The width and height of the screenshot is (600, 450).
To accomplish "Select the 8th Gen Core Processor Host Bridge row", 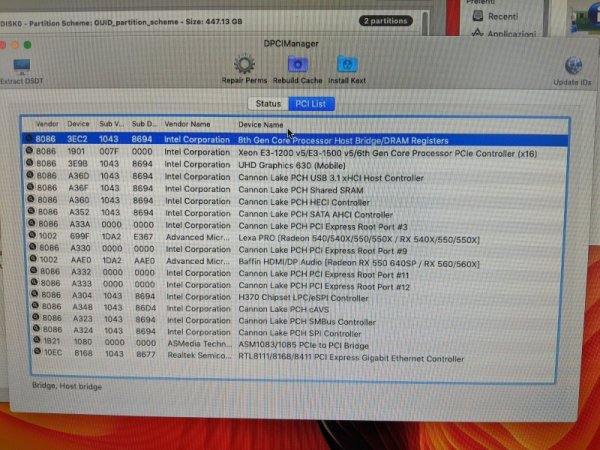I will (x=295, y=140).
